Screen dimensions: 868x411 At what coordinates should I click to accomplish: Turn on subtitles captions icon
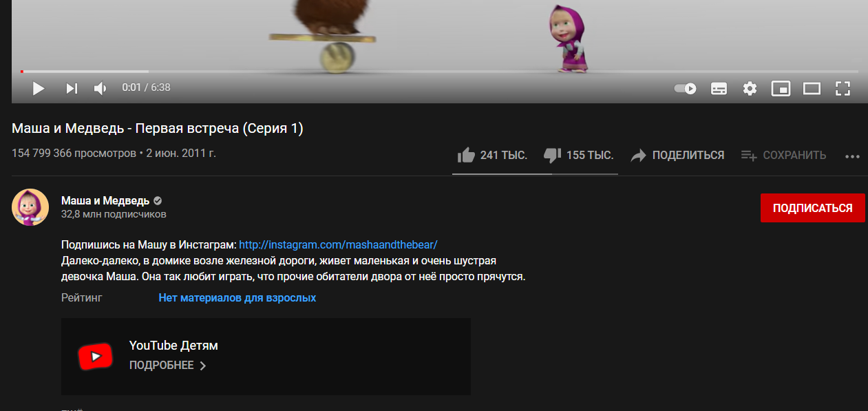coord(719,88)
